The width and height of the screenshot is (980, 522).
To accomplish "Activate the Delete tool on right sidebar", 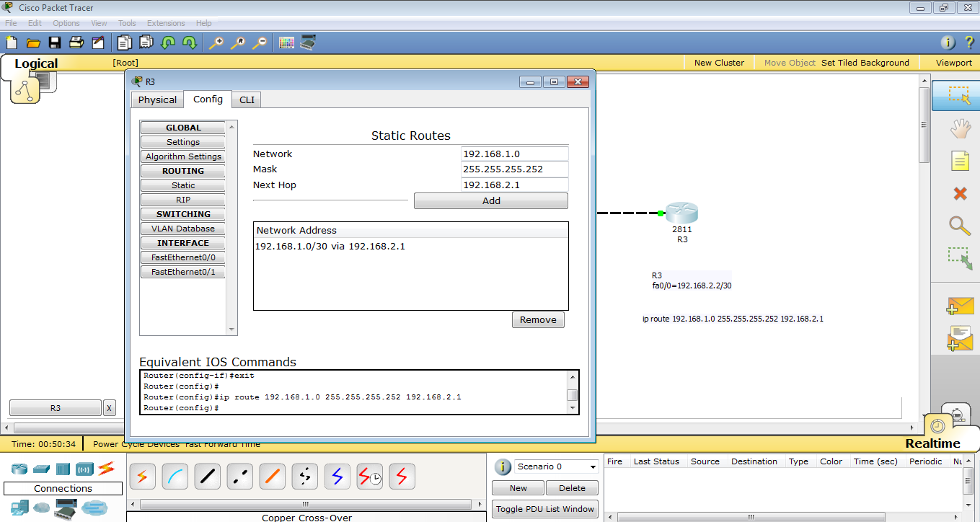I will click(959, 193).
